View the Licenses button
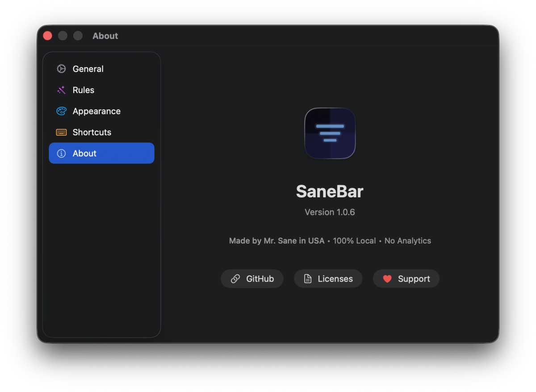The width and height of the screenshot is (536, 392). pyautogui.click(x=328, y=279)
